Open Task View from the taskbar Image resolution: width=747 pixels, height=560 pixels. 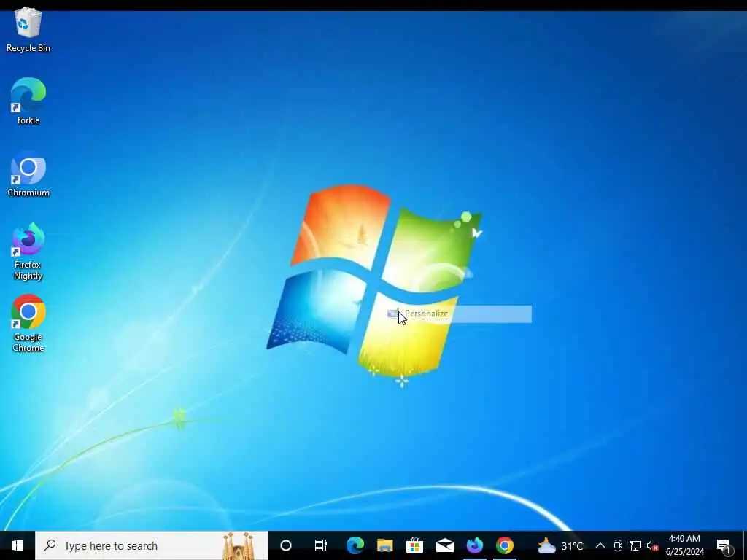(x=321, y=545)
